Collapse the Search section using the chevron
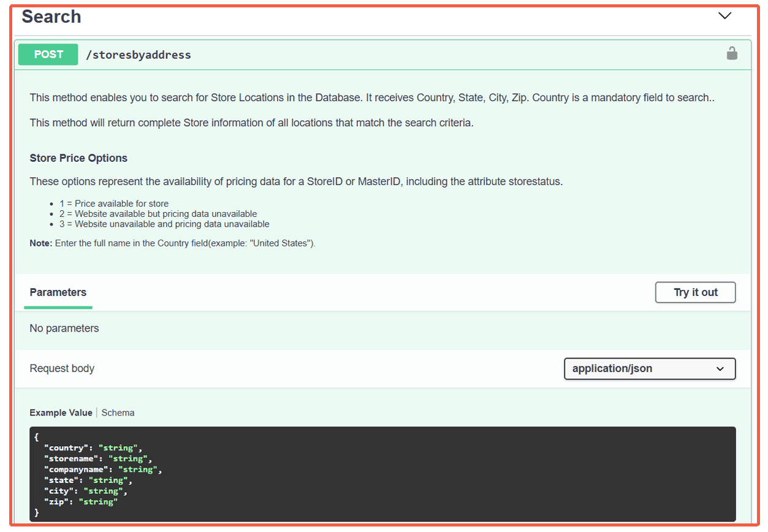This screenshot has width=768, height=532. pos(724,16)
